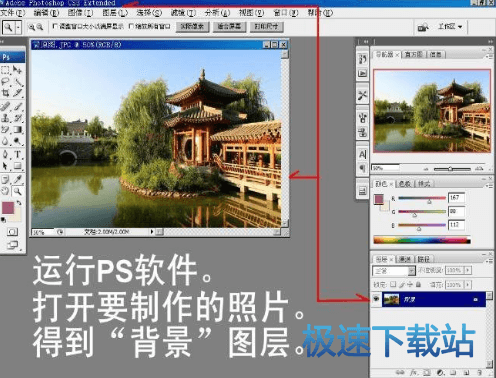
Task: Select the Blur tool
Action: pyautogui.click(x=5, y=141)
